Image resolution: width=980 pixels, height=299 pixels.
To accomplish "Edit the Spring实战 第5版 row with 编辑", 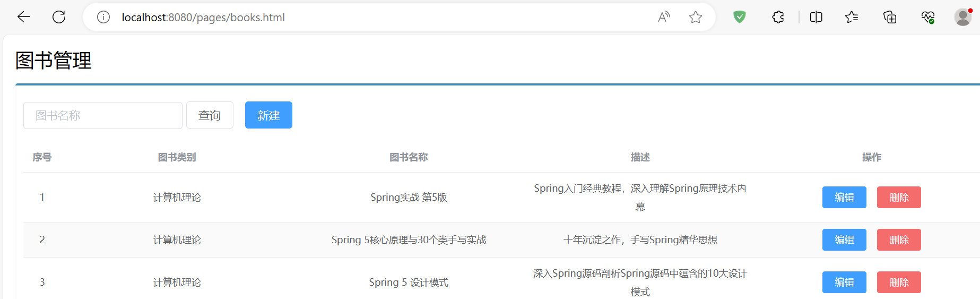I will [x=844, y=197].
